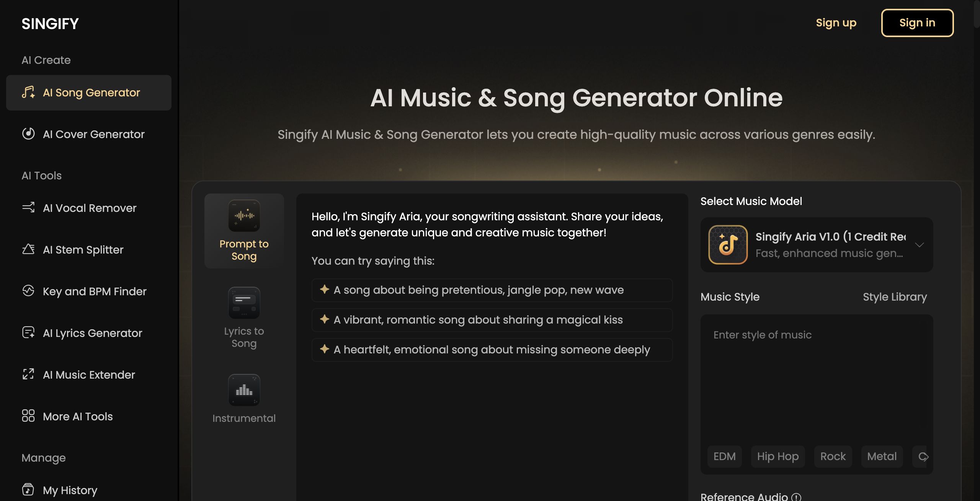
Task: Click the AI Music Extender expand icon
Action: [28, 374]
